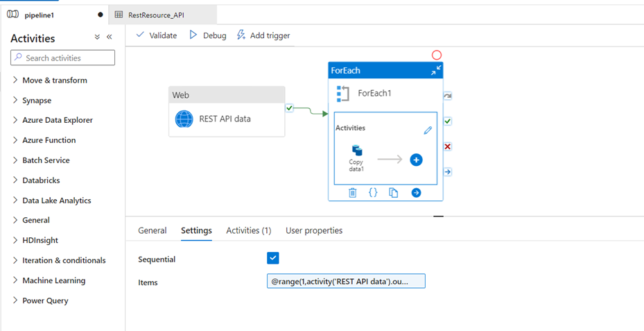Click the REST API data globe icon

[184, 119]
